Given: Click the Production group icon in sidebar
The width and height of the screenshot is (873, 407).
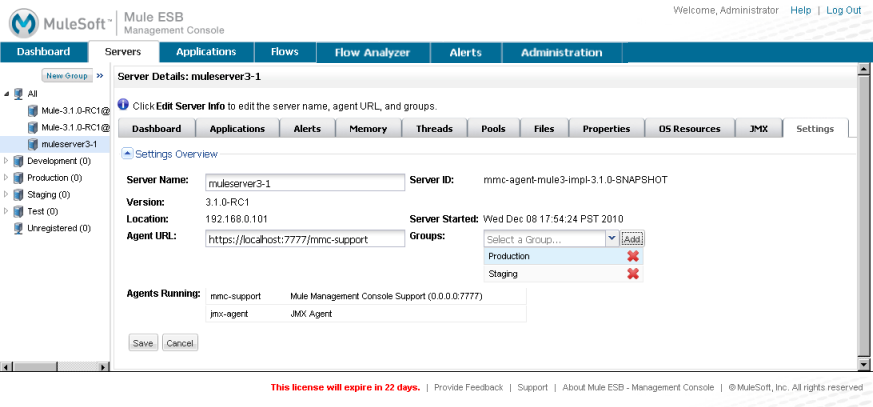Looking at the screenshot, I should tap(18, 178).
